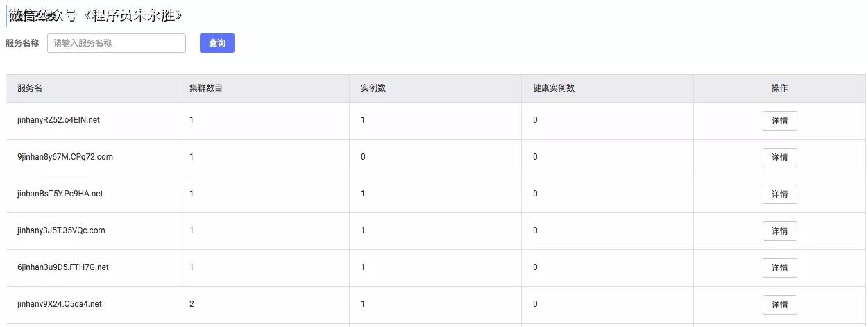Open 详情 for 6jinhan3u9D5.FTH7G.net
The width and height of the screenshot is (868, 327).
point(779,267)
